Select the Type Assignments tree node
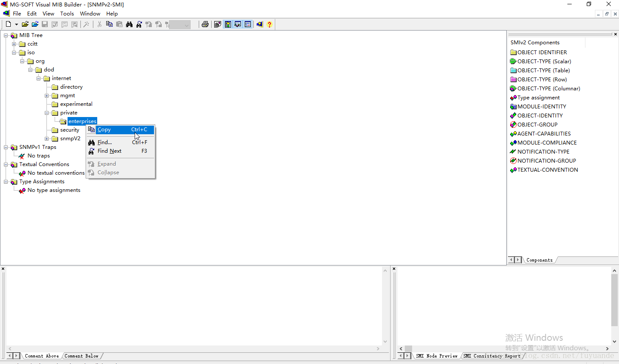Screen dimensions: 619x364 42,182
